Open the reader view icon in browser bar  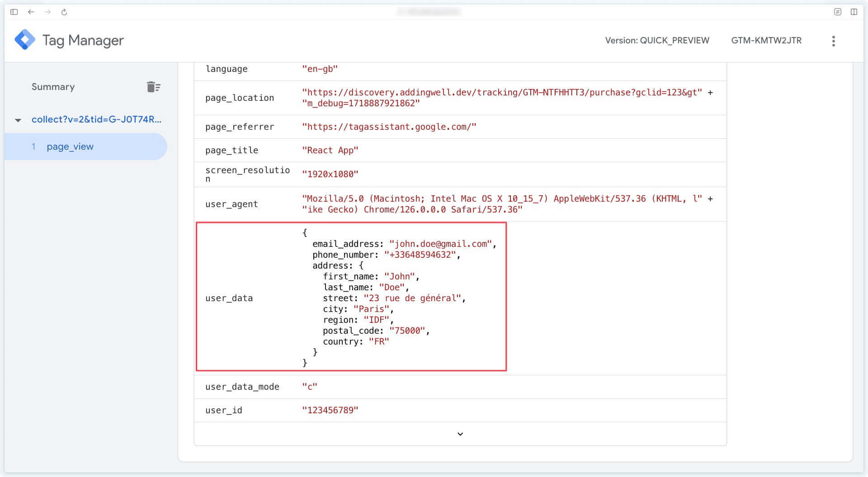(837, 12)
